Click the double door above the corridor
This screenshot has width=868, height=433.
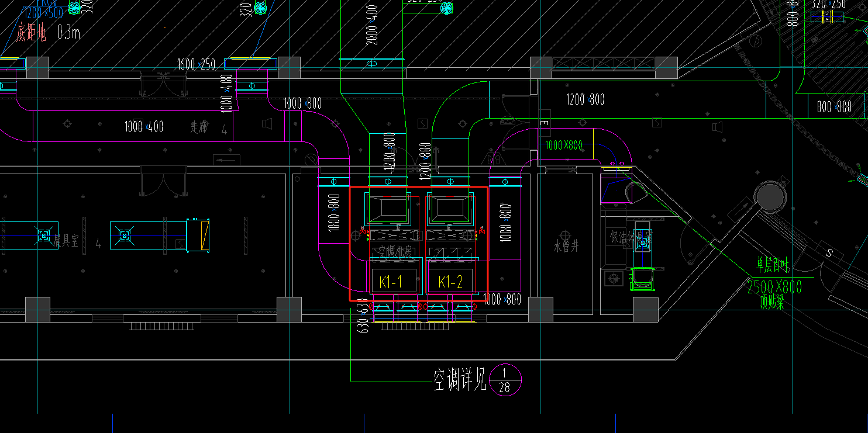click(164, 84)
